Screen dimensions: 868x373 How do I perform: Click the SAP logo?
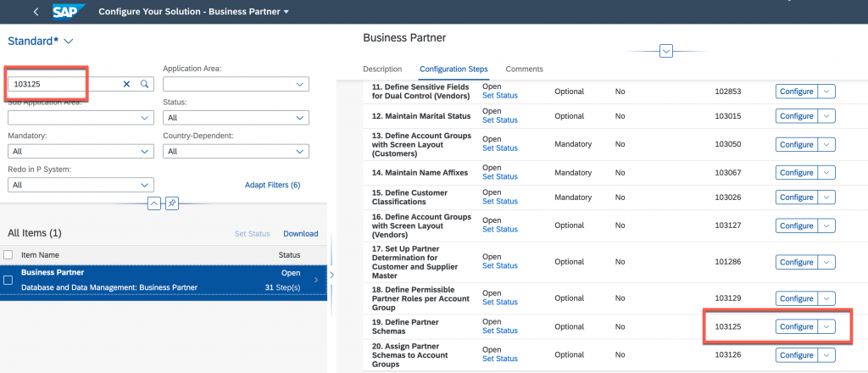click(70, 12)
